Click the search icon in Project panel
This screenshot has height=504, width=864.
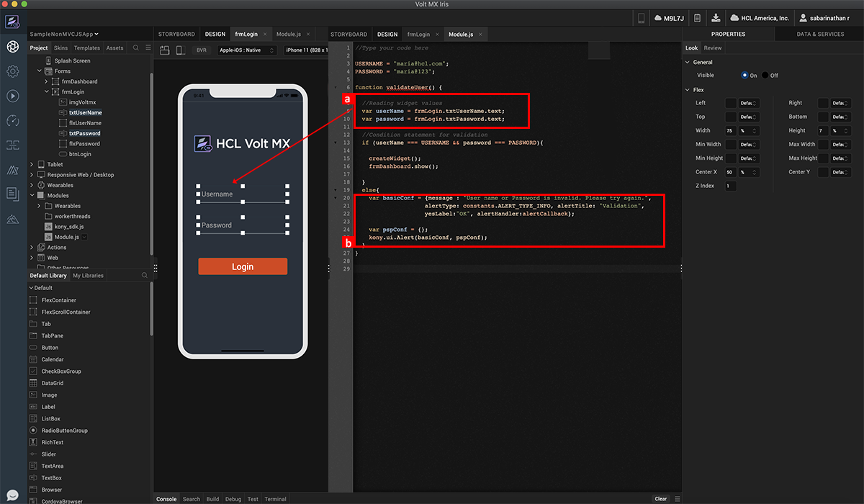(x=136, y=48)
